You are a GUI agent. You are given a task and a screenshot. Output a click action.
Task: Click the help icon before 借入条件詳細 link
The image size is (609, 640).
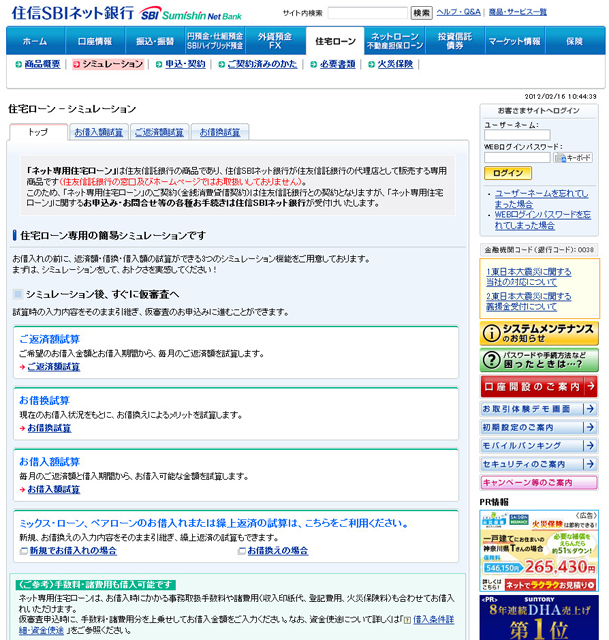click(x=407, y=620)
